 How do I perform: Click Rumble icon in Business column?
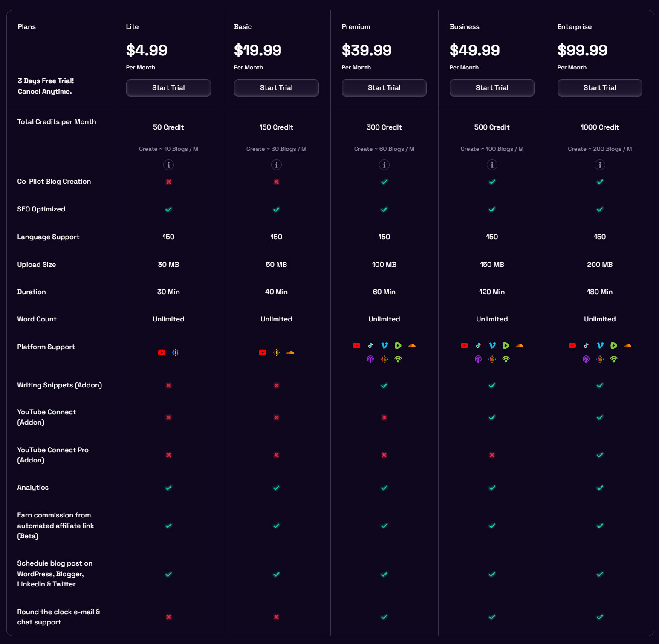[x=506, y=346]
